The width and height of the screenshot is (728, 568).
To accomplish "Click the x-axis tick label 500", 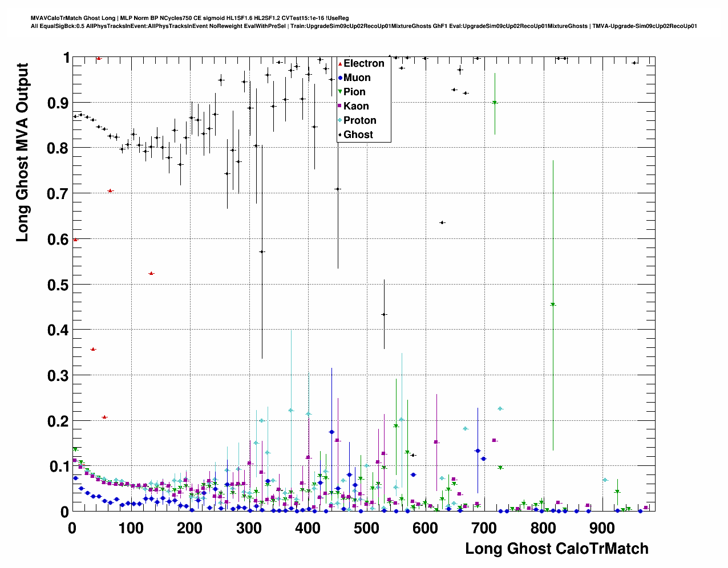I will (x=366, y=529).
